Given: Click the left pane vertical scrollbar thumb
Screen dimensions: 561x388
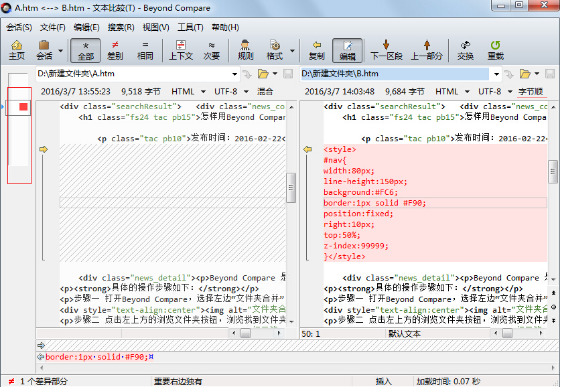Looking at the screenshot, I should click(x=291, y=188).
